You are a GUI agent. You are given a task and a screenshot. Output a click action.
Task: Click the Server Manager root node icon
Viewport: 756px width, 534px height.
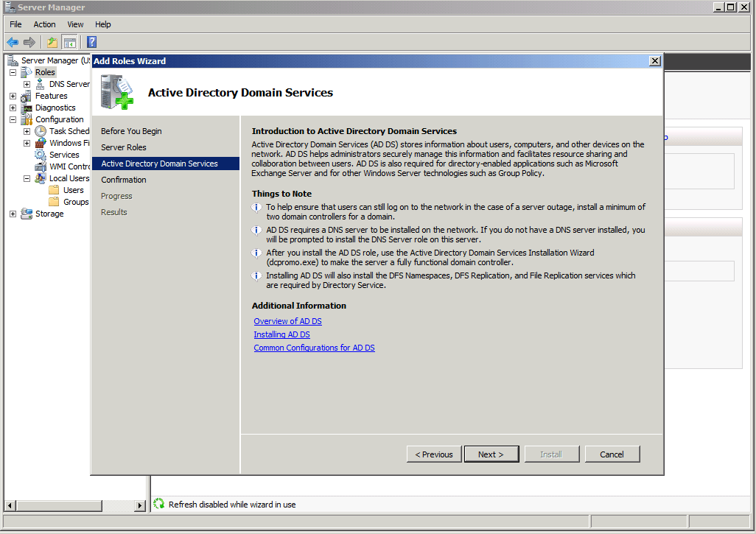13,60
